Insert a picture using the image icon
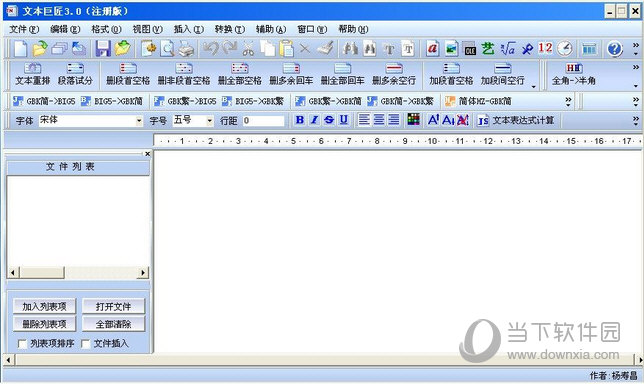 tap(451, 48)
